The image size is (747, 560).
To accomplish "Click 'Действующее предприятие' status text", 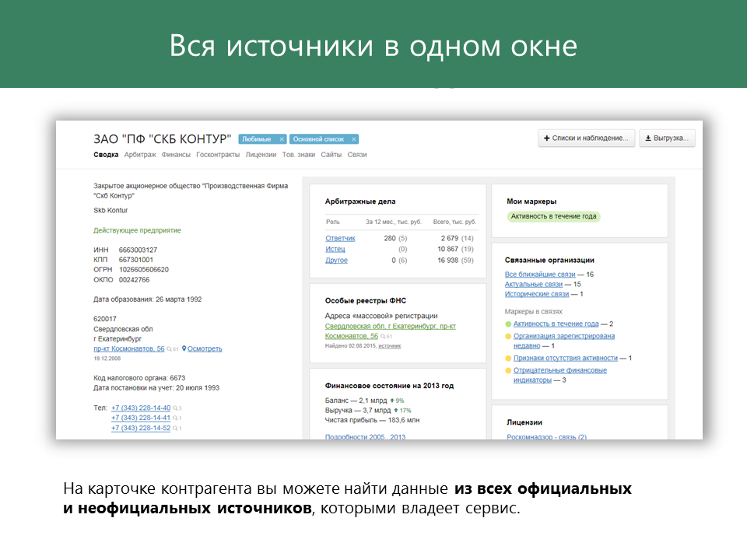I will point(137,230).
